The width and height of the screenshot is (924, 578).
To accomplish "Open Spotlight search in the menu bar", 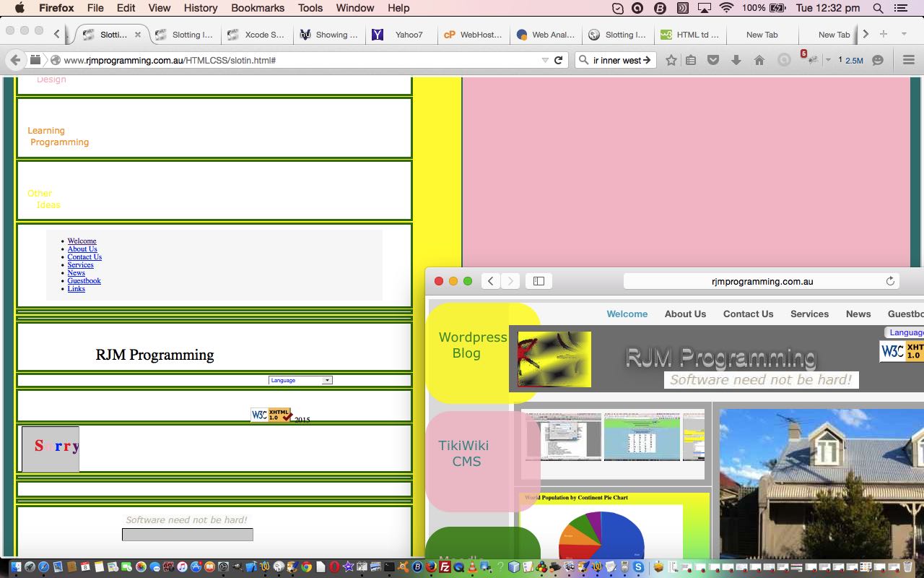I will [x=878, y=8].
